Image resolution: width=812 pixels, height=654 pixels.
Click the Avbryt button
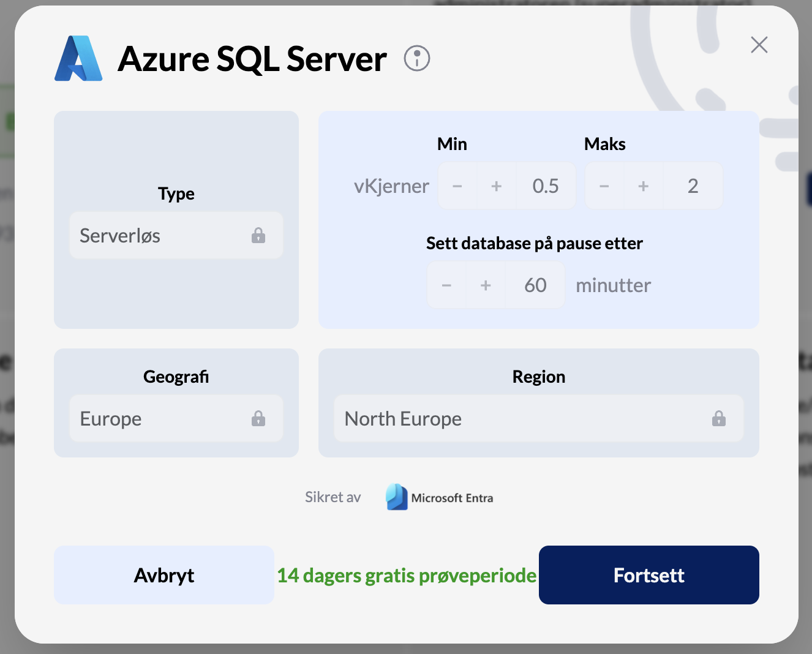tap(164, 575)
